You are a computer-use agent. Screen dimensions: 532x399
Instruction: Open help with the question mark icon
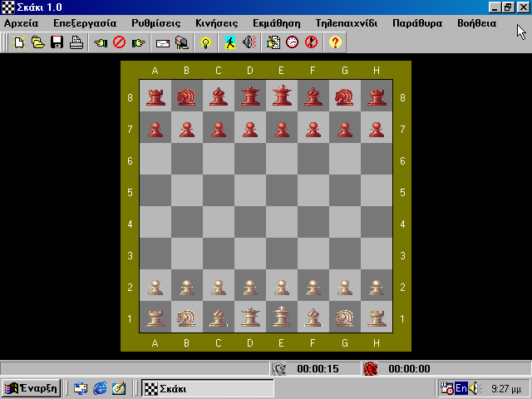(335, 42)
